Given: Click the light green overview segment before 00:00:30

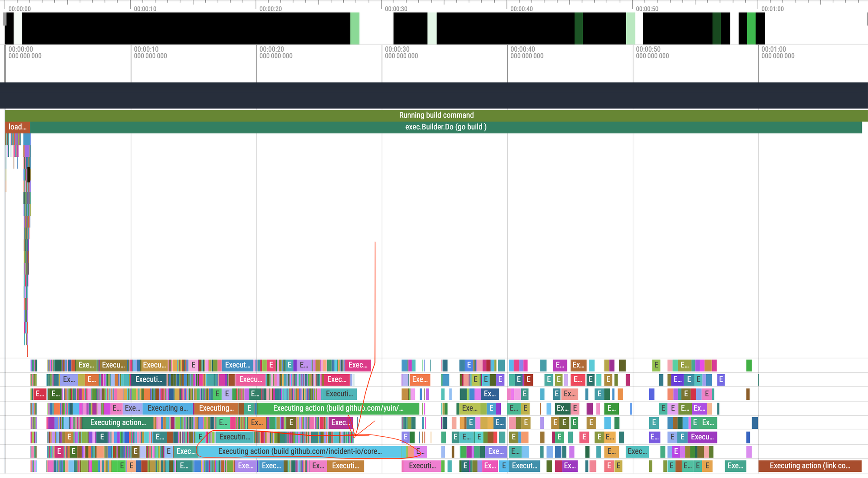Looking at the screenshot, I should (x=355, y=29).
